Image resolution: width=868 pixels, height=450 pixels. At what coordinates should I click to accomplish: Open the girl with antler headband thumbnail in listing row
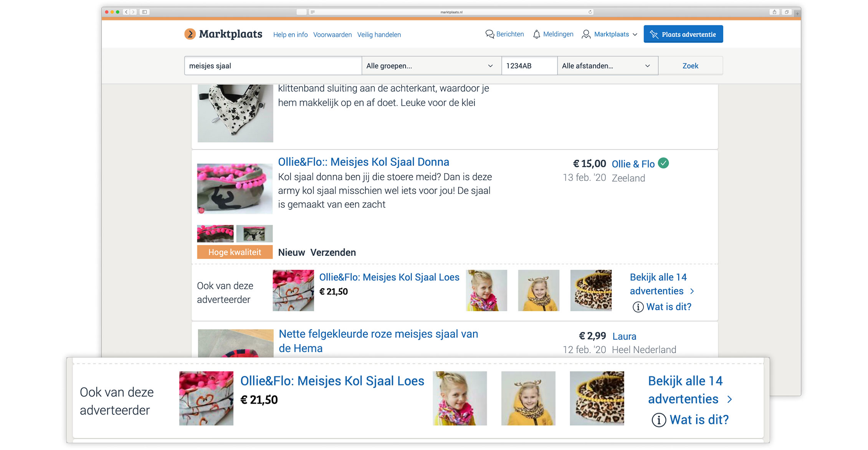(539, 290)
